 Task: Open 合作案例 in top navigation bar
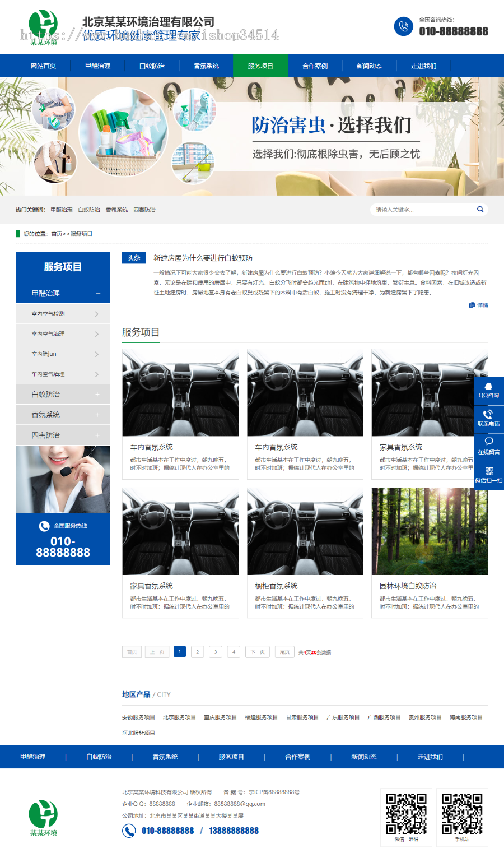(x=315, y=66)
